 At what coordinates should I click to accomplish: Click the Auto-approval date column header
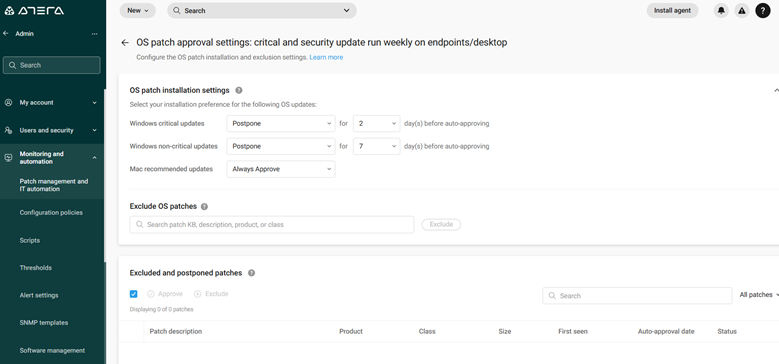tap(666, 331)
